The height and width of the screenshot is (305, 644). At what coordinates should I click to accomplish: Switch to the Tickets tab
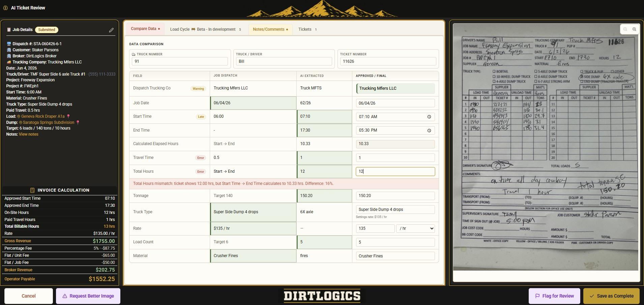click(307, 29)
